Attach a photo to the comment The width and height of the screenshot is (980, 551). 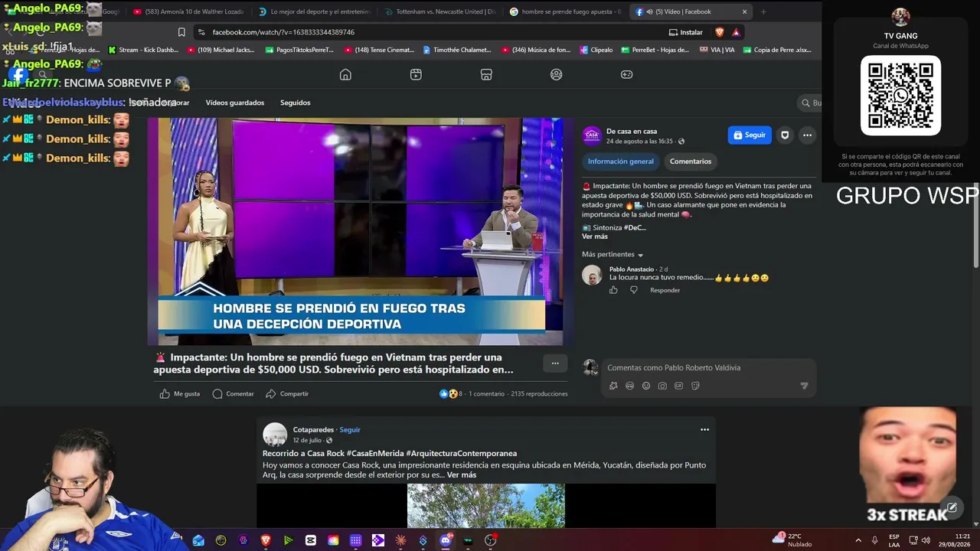point(662,386)
